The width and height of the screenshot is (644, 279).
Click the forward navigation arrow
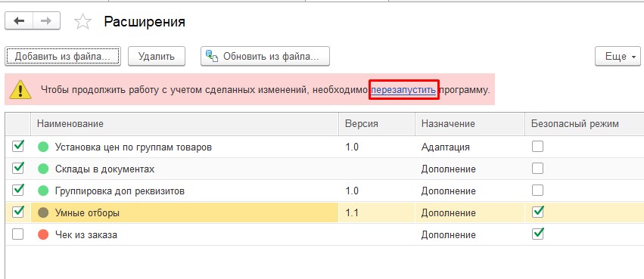click(46, 21)
